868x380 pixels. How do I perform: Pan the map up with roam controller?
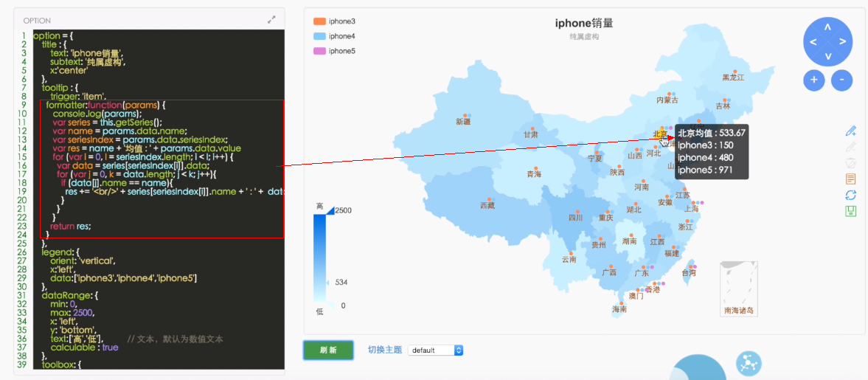pyautogui.click(x=827, y=27)
